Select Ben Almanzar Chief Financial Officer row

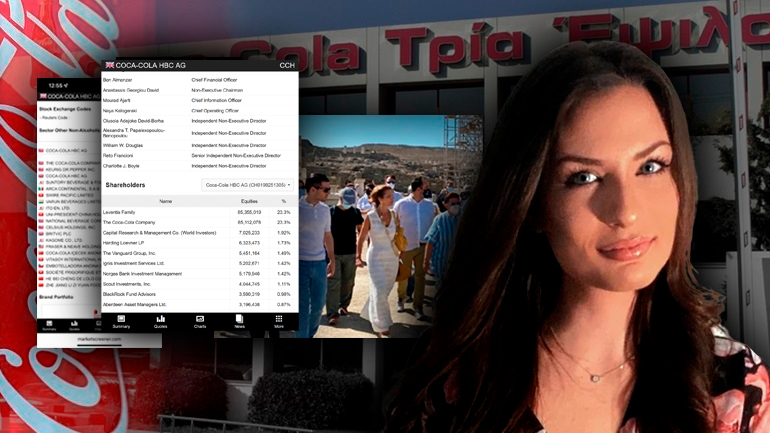coord(200,78)
